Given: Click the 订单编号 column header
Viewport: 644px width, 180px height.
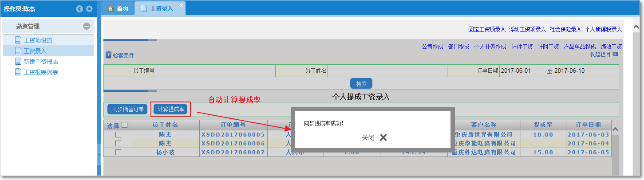Looking at the screenshot, I should 233,125.
